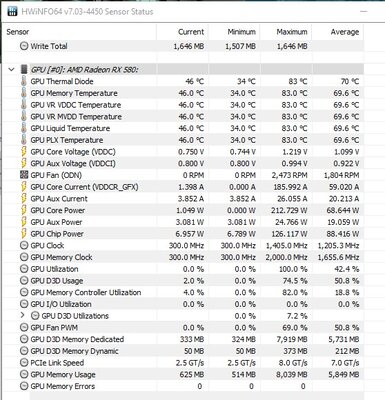This screenshot has width=385, height=400.
Task: Collapse the GPU [#0]: AMD Radeon RX 580 group
Action: click(x=12, y=69)
